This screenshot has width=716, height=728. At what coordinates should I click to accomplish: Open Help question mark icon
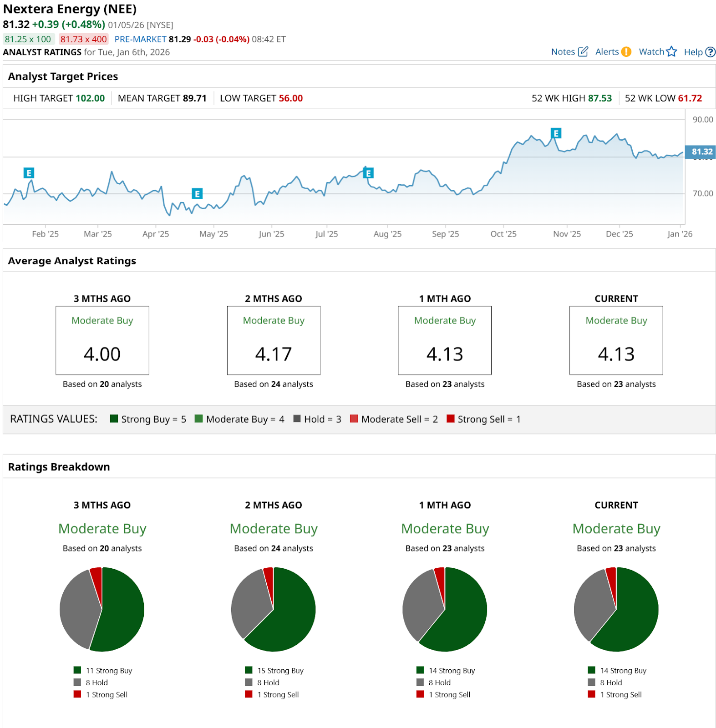(710, 52)
